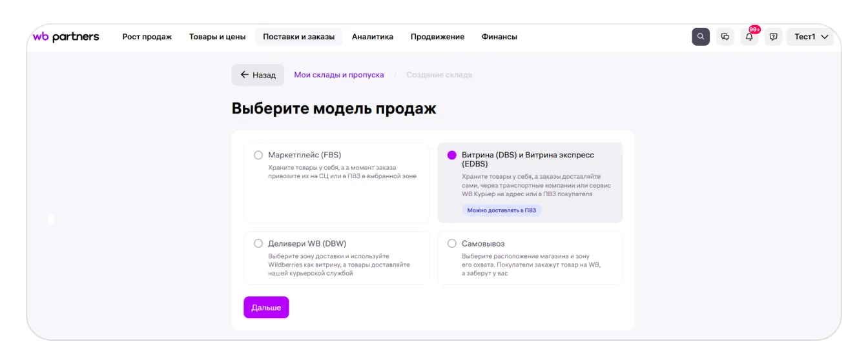
Task: Open the chat messages icon
Action: (725, 37)
